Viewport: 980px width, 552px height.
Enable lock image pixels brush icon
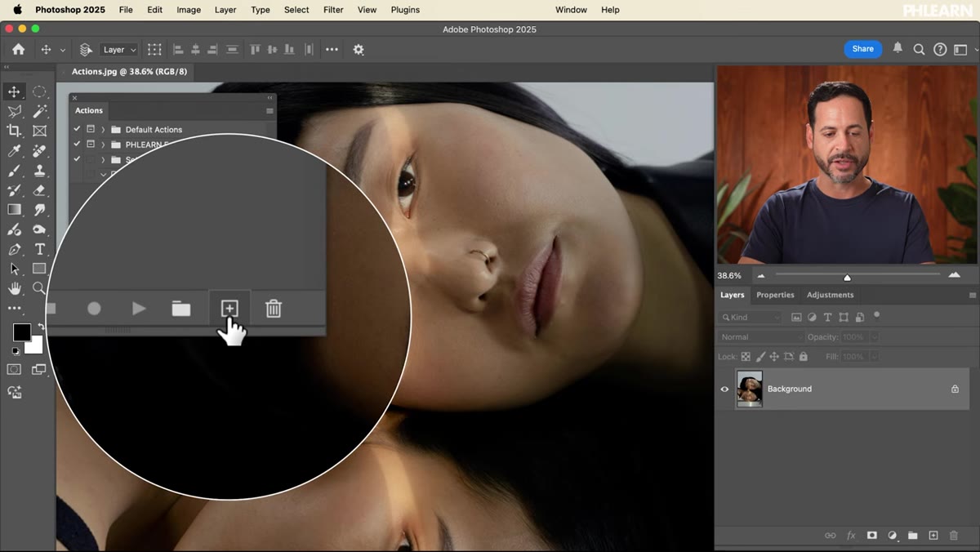(x=761, y=357)
